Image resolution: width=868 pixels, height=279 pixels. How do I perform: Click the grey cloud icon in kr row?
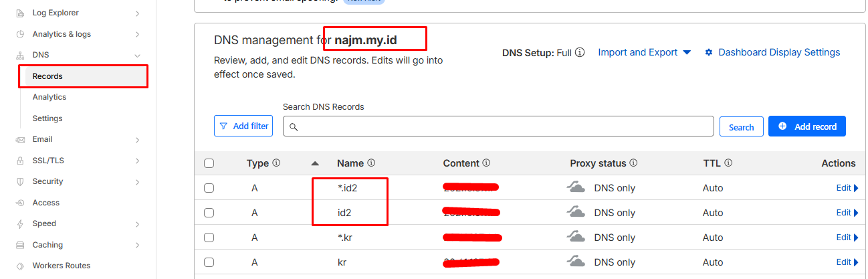576,262
